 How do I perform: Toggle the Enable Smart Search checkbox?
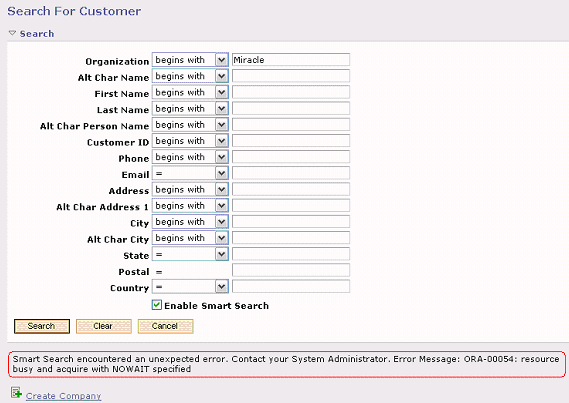click(x=157, y=305)
